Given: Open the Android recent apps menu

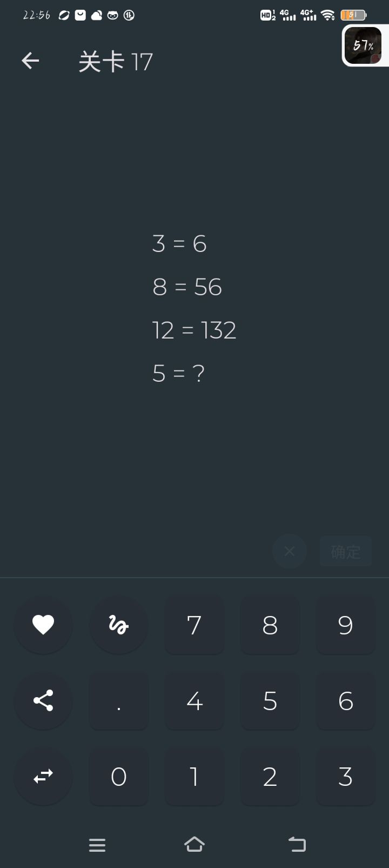Looking at the screenshot, I should tap(97, 845).
